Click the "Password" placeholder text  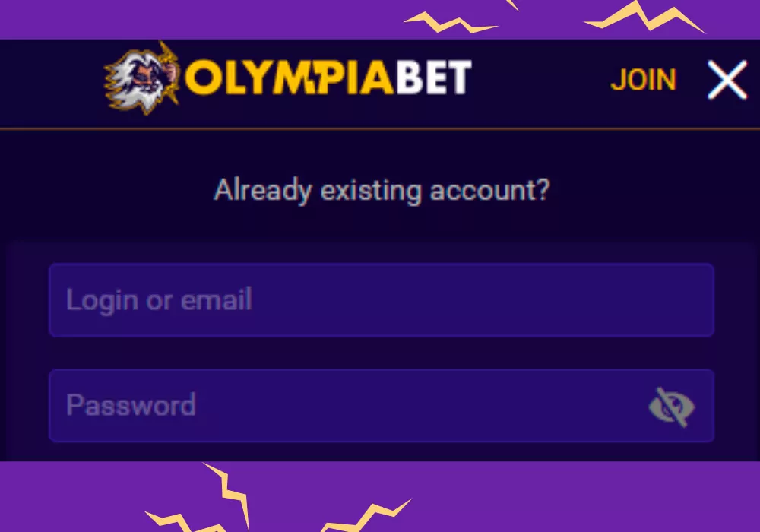(131, 405)
